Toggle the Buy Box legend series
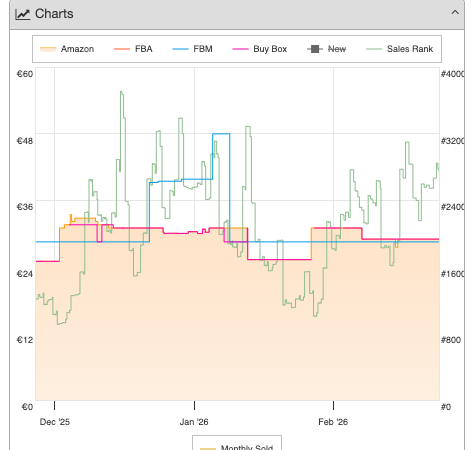The height and width of the screenshot is (450, 474). [x=260, y=49]
